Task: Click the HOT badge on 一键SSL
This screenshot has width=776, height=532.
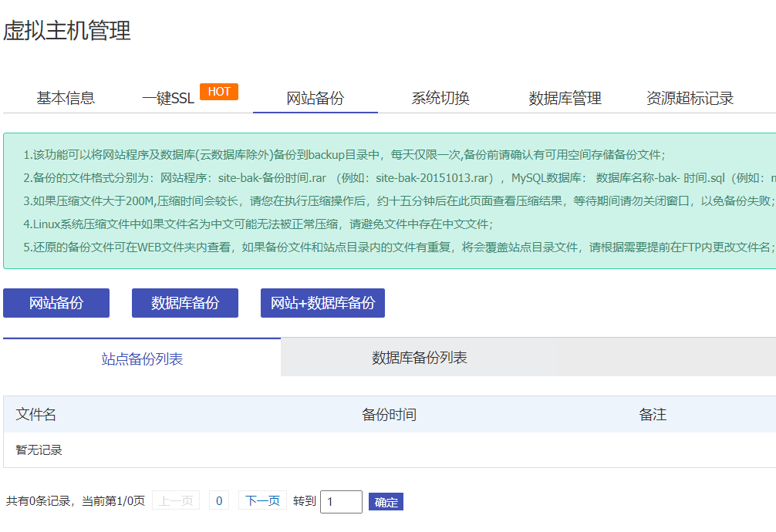Action: 218,91
